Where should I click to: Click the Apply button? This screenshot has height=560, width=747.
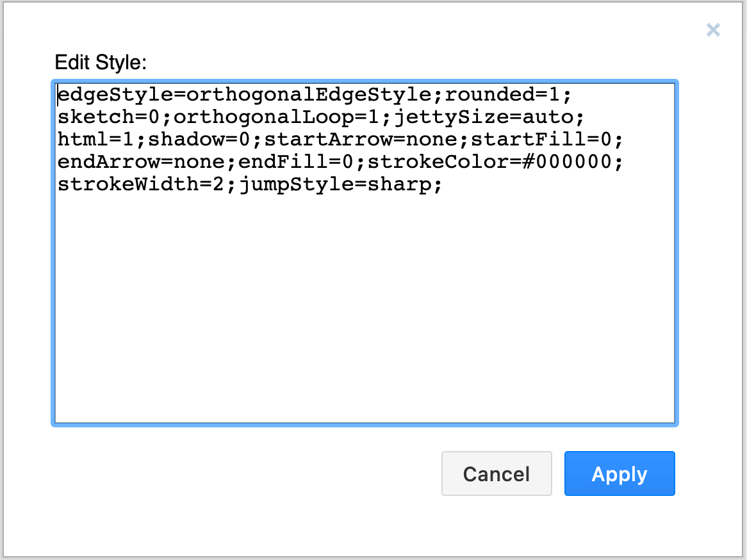coord(619,474)
